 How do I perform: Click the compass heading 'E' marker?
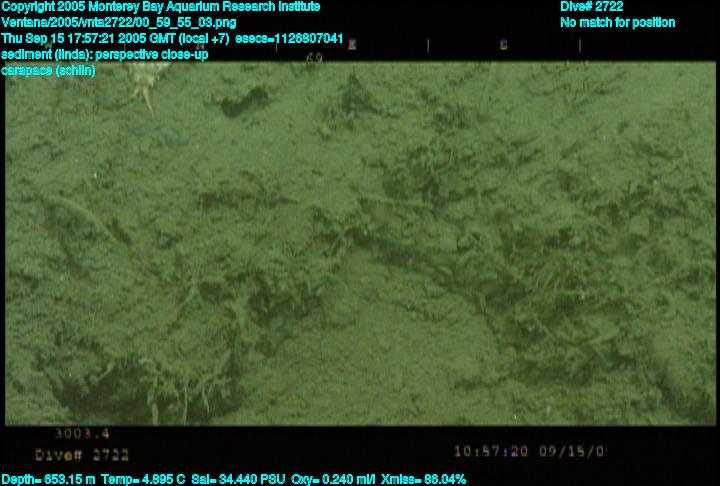(x=352, y=45)
